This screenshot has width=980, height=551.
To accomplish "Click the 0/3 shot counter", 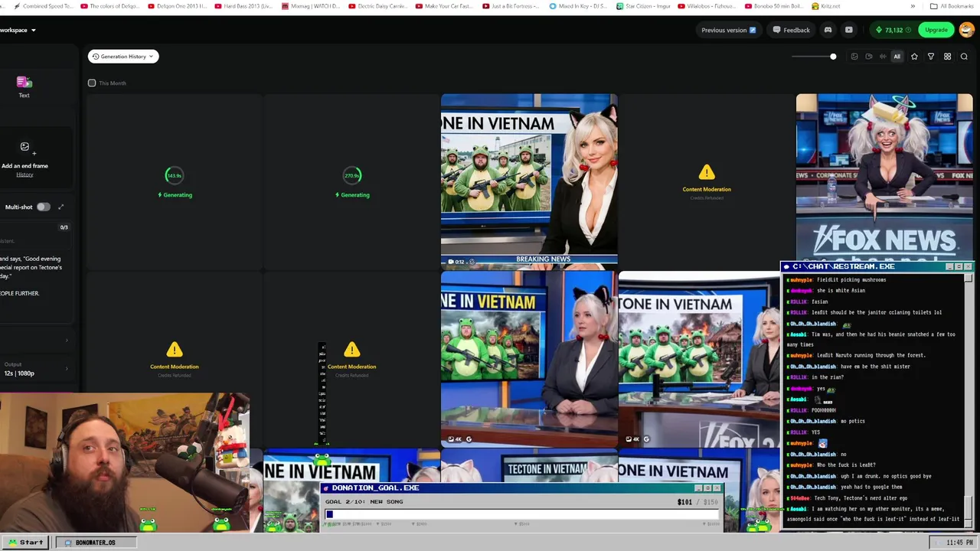I will pos(64,227).
